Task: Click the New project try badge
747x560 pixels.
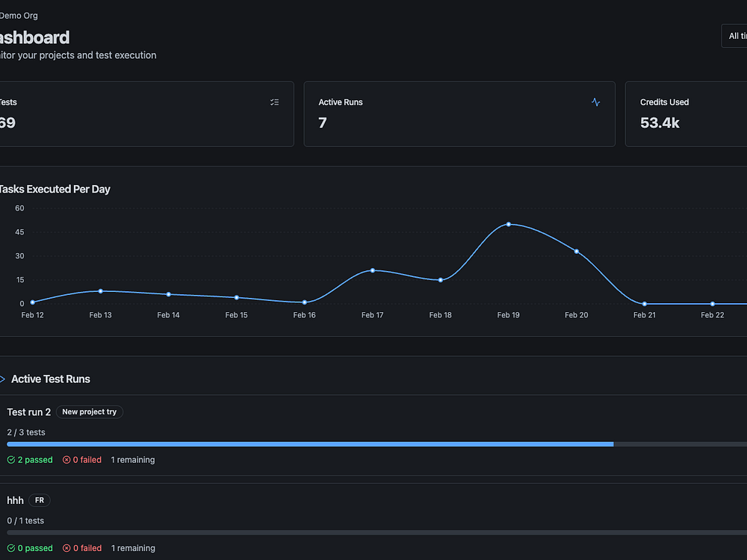Action: click(x=90, y=412)
